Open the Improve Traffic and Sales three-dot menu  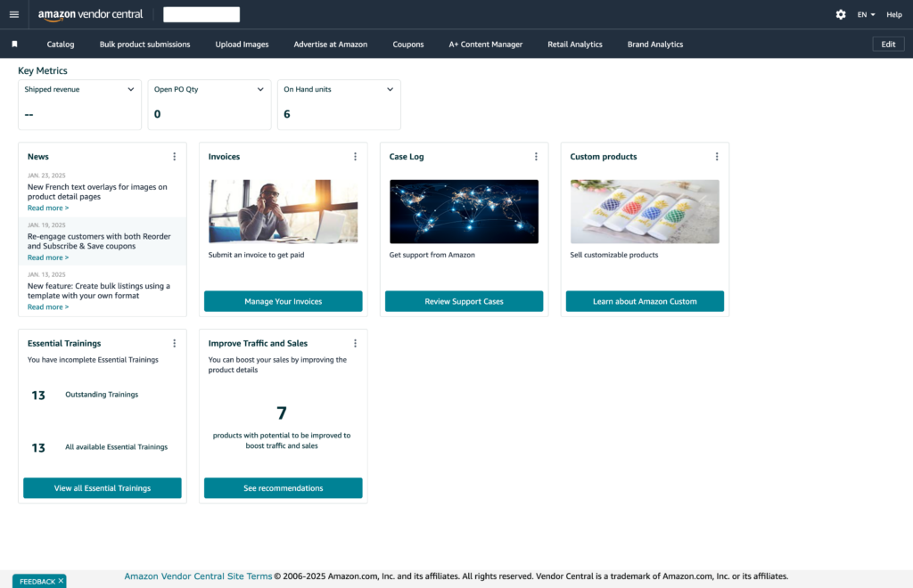pos(355,343)
